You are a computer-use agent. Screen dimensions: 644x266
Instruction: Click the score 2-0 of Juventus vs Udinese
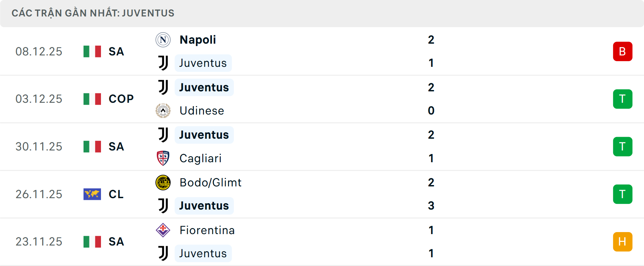(x=431, y=99)
